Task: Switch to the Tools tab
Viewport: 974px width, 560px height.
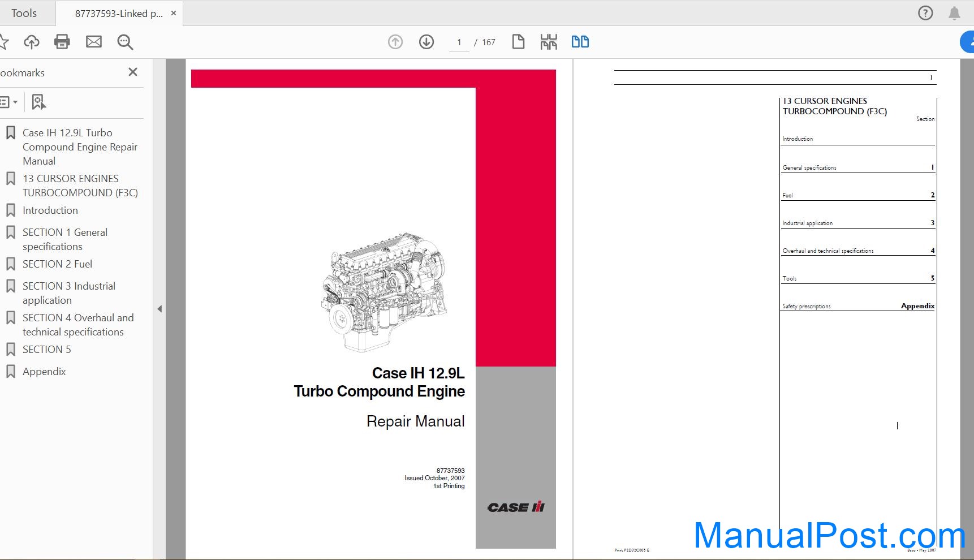Action: click(24, 13)
